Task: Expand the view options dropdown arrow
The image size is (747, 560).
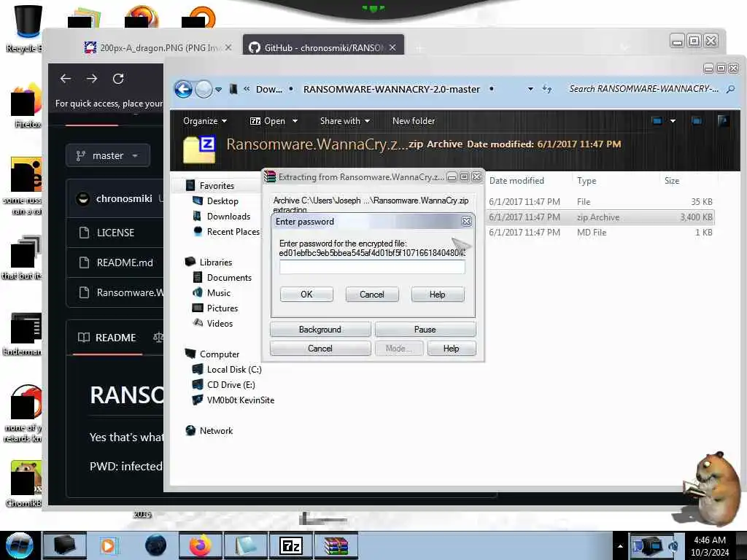Action: tap(673, 121)
